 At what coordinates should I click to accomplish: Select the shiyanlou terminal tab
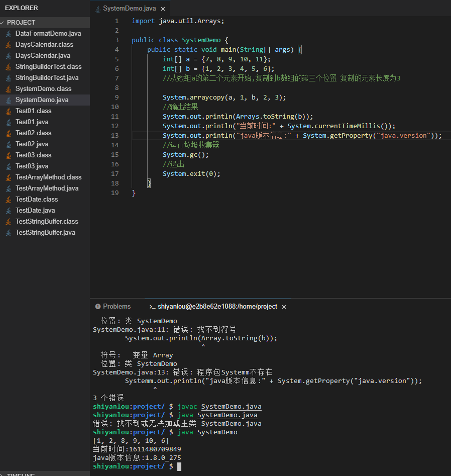(217, 307)
